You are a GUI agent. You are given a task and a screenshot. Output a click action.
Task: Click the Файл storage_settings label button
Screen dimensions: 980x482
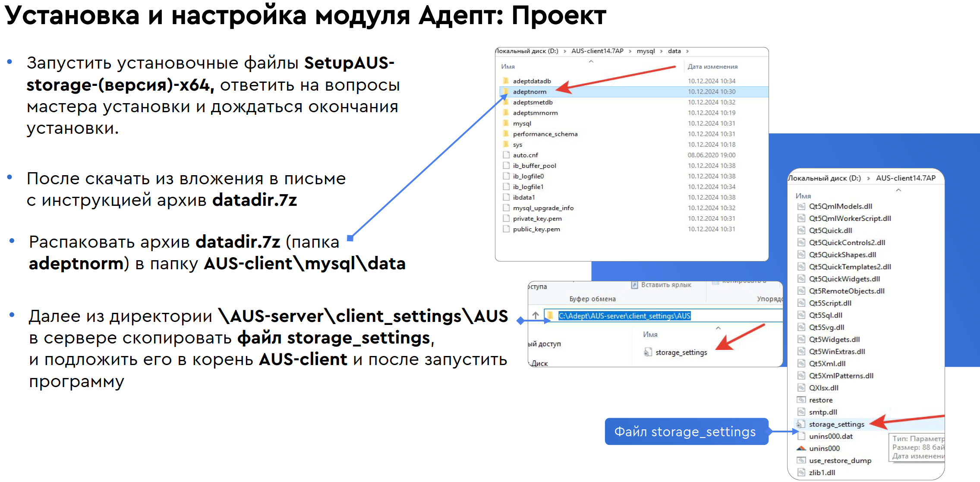[686, 432]
